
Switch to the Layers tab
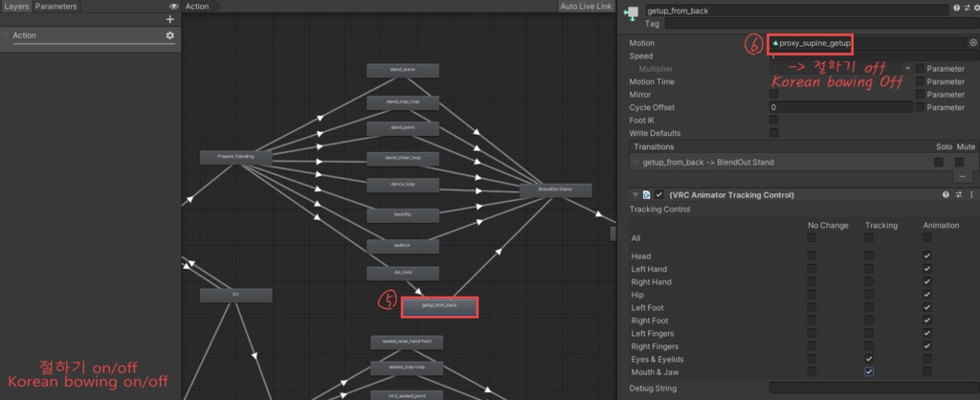pyautogui.click(x=16, y=7)
